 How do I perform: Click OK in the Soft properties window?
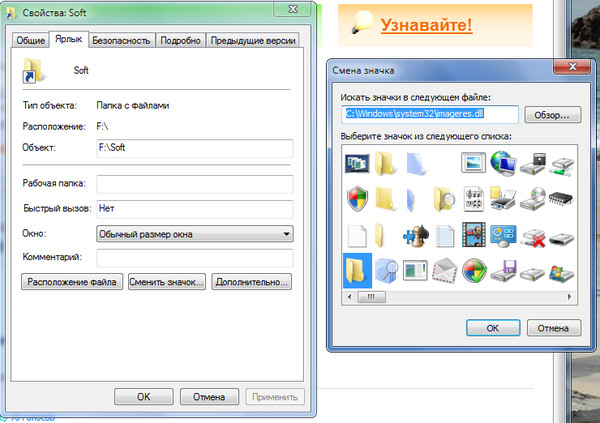[144, 397]
